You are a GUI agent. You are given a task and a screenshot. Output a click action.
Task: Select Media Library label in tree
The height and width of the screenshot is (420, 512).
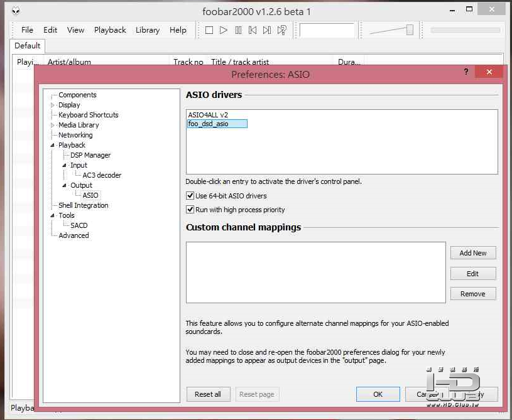(x=79, y=125)
